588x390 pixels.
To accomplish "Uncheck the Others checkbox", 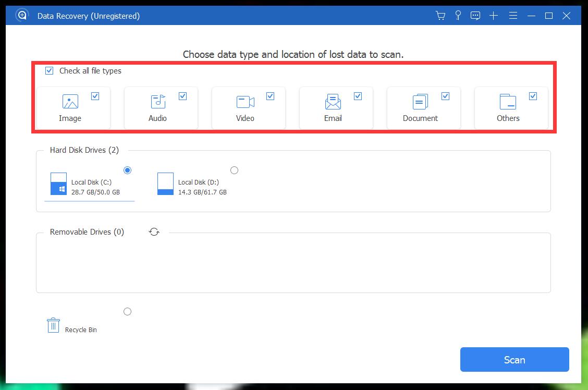I will coord(533,96).
